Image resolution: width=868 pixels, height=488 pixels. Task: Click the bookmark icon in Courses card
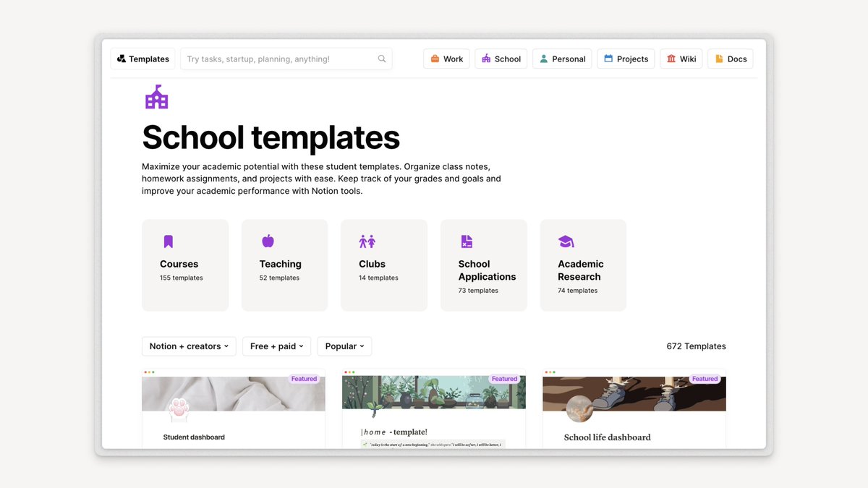click(168, 241)
